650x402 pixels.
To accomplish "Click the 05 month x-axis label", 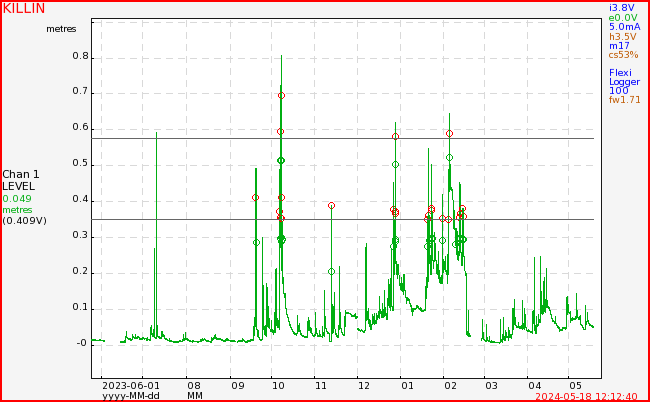I will click(x=575, y=386).
